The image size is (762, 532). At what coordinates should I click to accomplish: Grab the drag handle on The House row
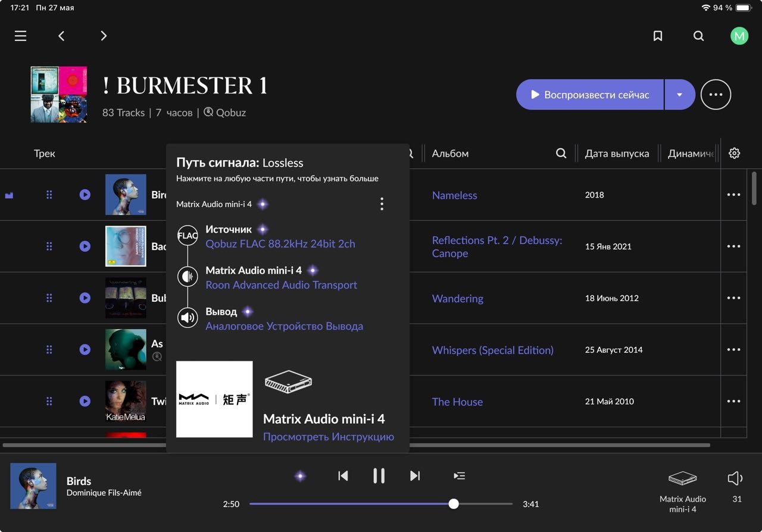pos(49,402)
